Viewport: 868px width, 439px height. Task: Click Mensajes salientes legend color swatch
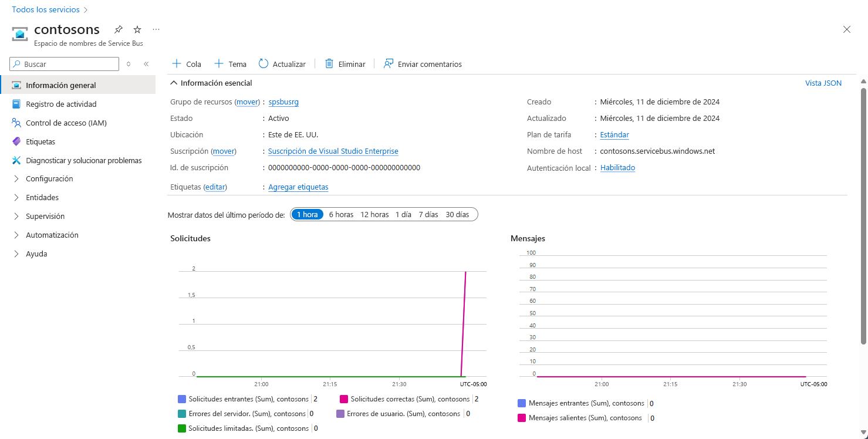coord(522,418)
